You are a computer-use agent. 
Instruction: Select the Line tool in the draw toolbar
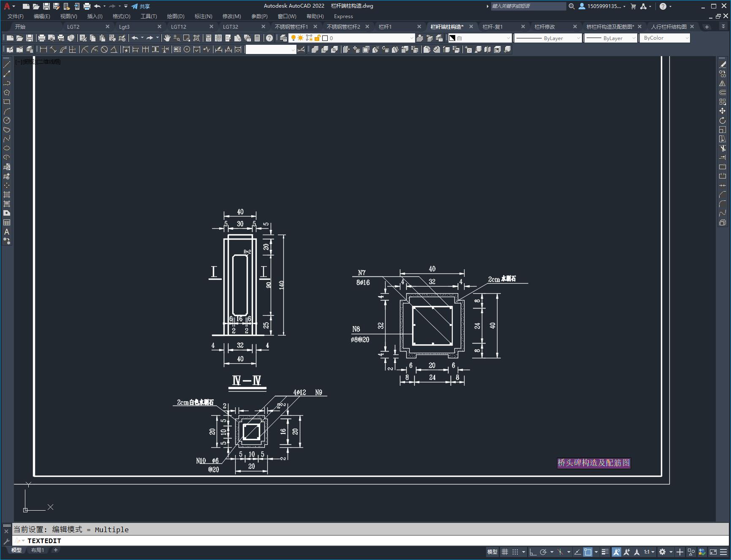point(7,65)
